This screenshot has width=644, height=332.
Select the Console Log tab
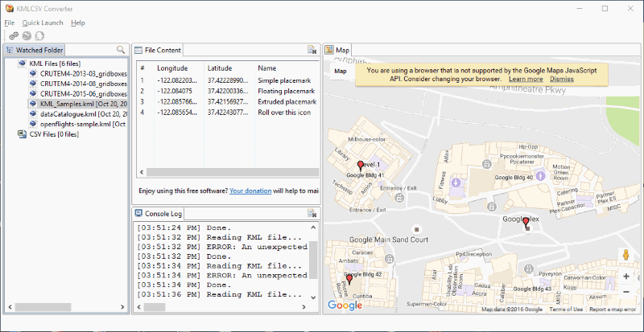click(x=159, y=213)
